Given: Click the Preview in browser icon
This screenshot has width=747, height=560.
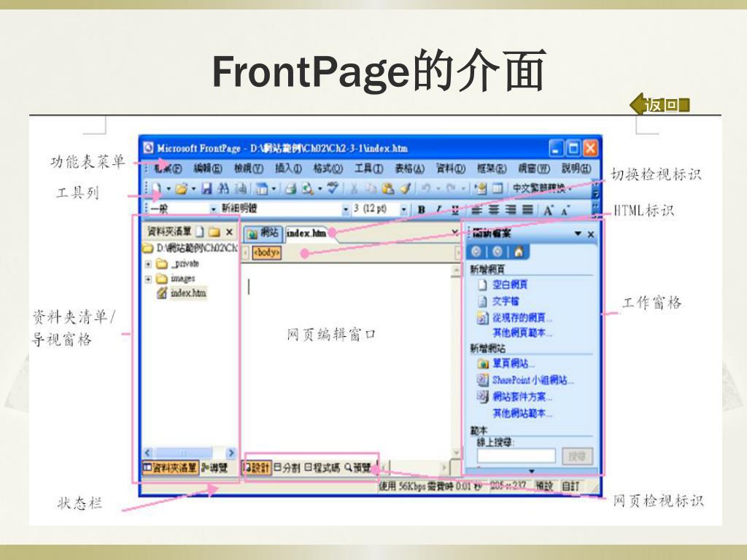Looking at the screenshot, I should point(307,189).
